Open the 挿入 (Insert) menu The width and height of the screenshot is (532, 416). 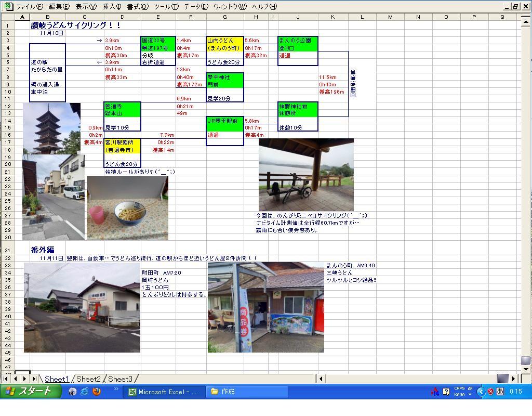(x=112, y=7)
